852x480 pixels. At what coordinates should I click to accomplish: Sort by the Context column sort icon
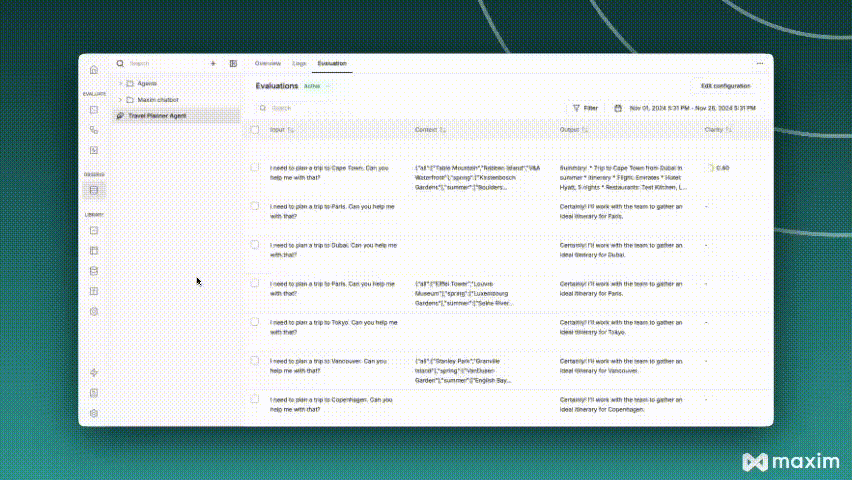click(x=443, y=130)
